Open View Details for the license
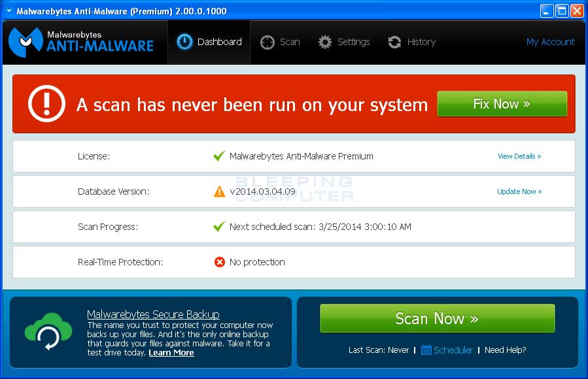Viewport: 588px width, 379px height. [519, 156]
